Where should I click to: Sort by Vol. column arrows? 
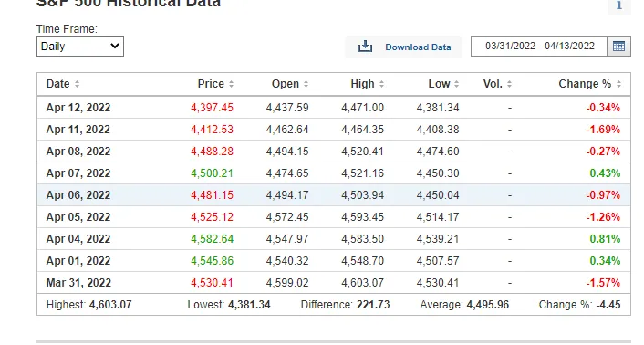click(x=509, y=84)
